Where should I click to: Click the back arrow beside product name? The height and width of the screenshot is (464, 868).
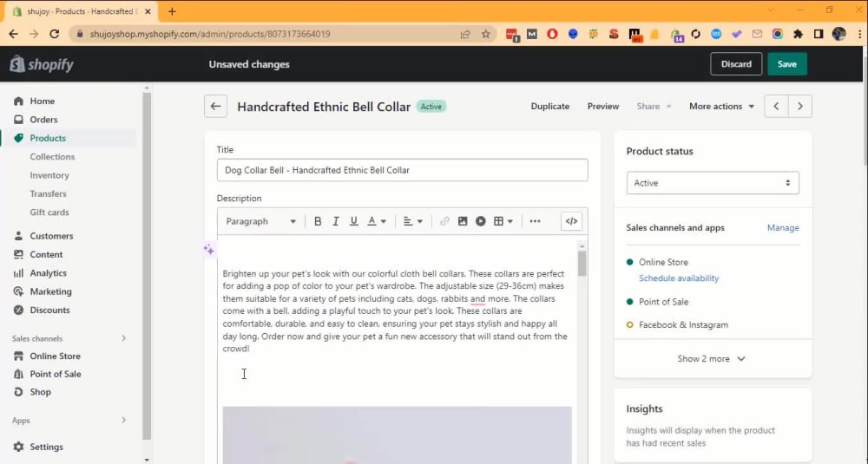[x=215, y=106]
